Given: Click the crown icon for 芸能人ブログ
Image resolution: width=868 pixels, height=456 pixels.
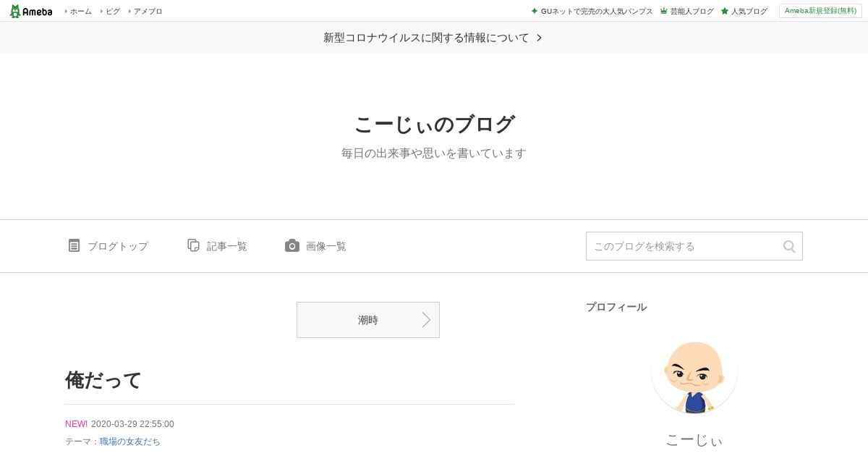Looking at the screenshot, I should [664, 11].
